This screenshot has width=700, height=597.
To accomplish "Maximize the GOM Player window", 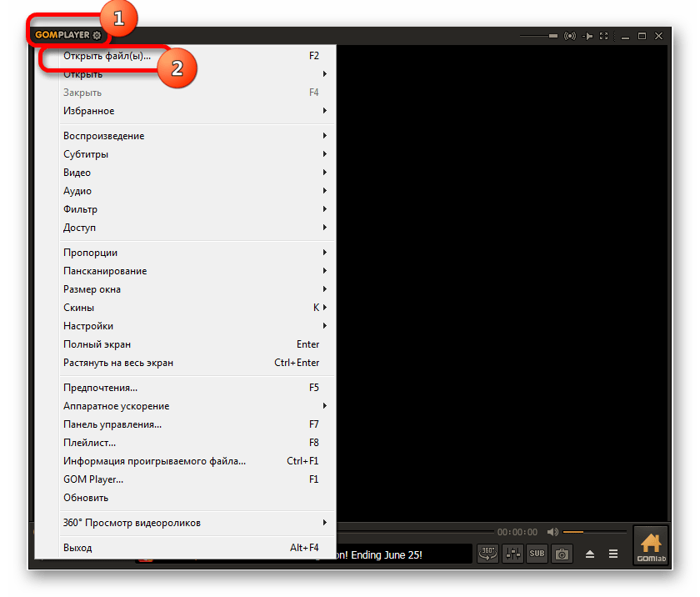I will pos(642,36).
